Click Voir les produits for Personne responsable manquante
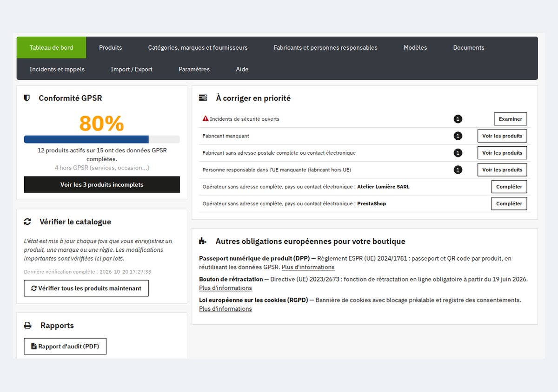Image resolution: width=558 pixels, height=392 pixels. coord(502,170)
